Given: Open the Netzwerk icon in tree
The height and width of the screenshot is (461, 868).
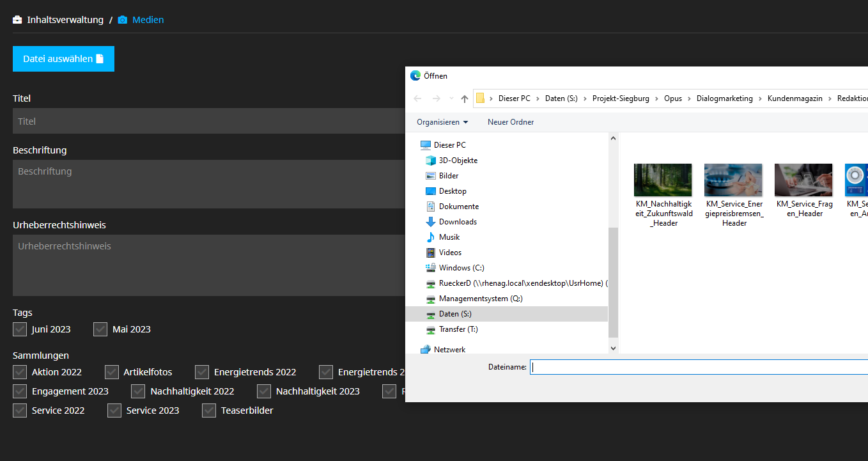Looking at the screenshot, I should point(426,350).
